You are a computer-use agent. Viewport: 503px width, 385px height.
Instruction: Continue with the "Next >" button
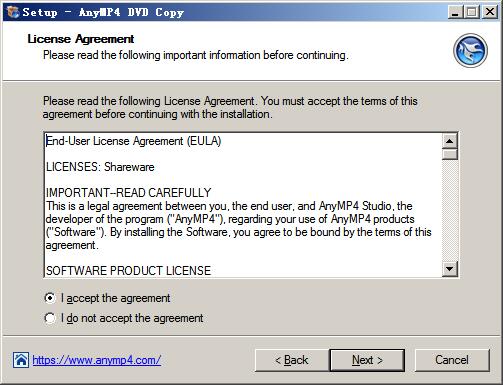367,360
